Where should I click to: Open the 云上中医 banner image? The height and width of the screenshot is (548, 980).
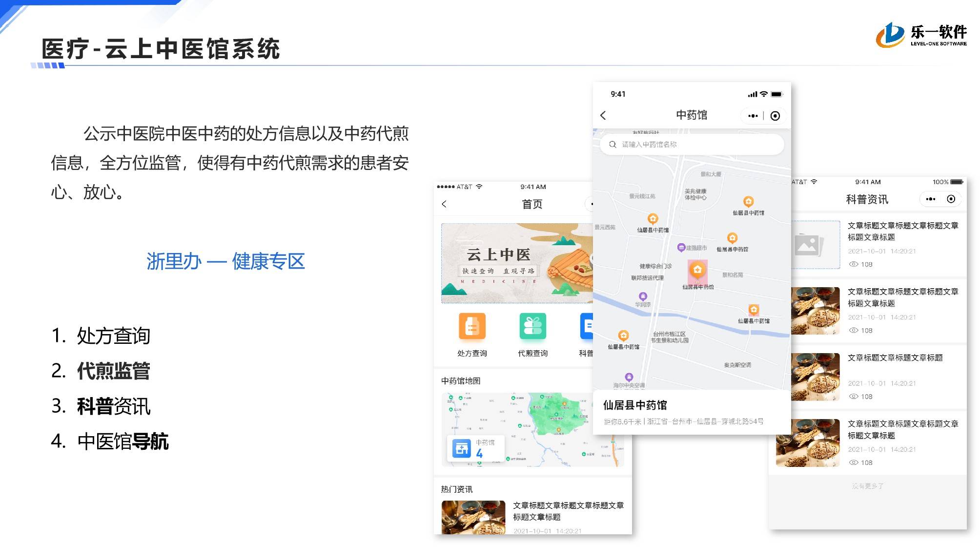(517, 263)
